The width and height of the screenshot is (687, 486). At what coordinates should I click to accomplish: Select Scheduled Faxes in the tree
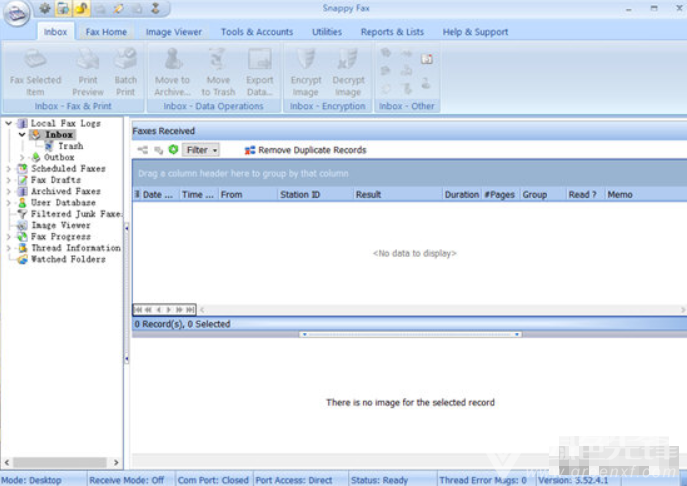pyautogui.click(x=68, y=168)
